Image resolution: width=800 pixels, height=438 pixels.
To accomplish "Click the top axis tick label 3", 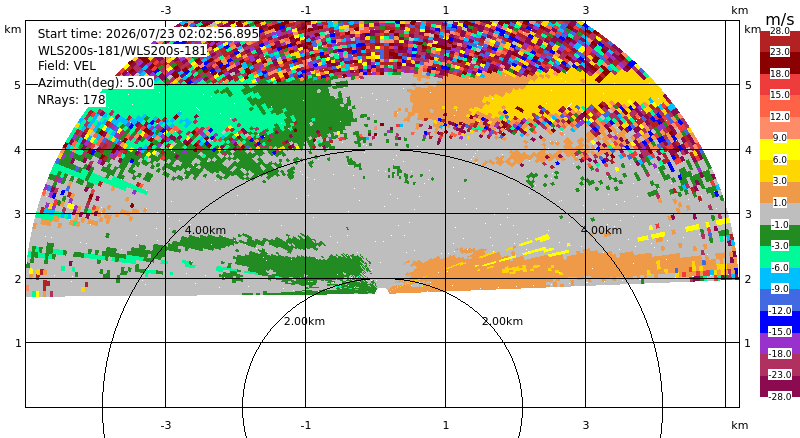I will click(x=586, y=10).
